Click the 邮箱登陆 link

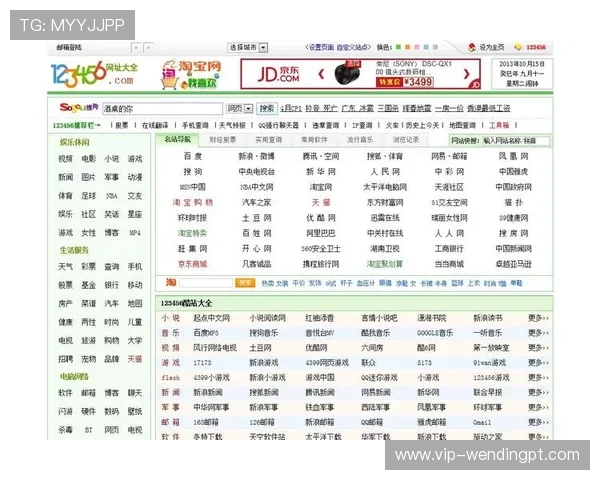pyautogui.click(x=69, y=47)
